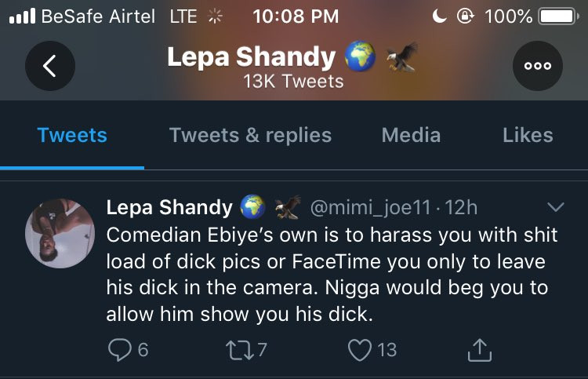Open the tweet text body

[x=326, y=275]
